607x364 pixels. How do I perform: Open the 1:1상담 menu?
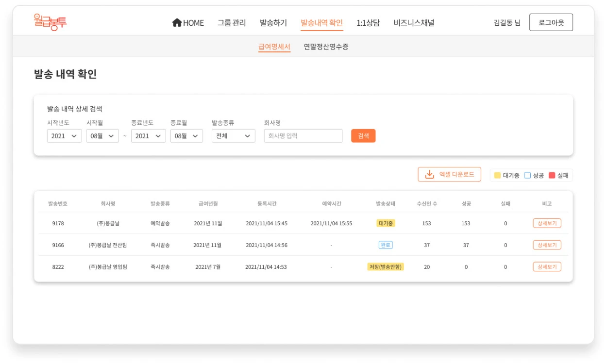pyautogui.click(x=368, y=23)
